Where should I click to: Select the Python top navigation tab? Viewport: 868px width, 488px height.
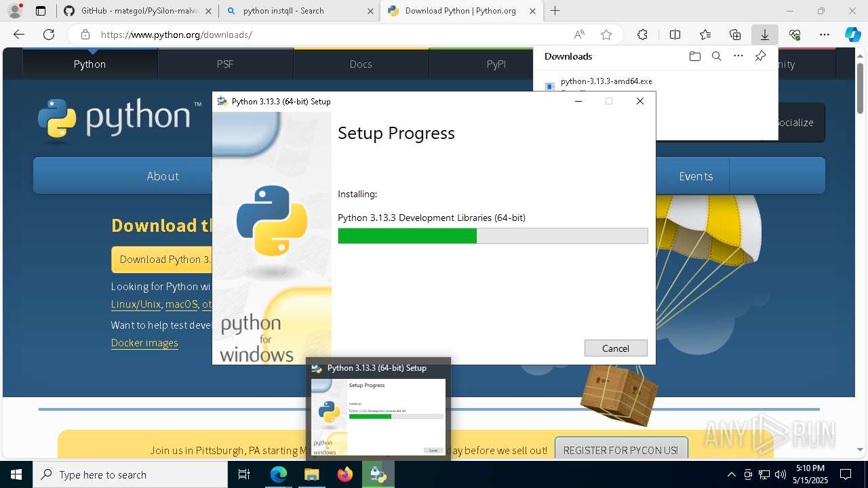point(90,64)
